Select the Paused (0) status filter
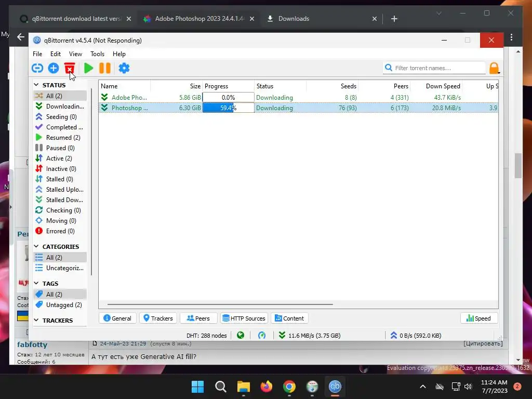Screen dimensions: 532x399 click(60, 148)
